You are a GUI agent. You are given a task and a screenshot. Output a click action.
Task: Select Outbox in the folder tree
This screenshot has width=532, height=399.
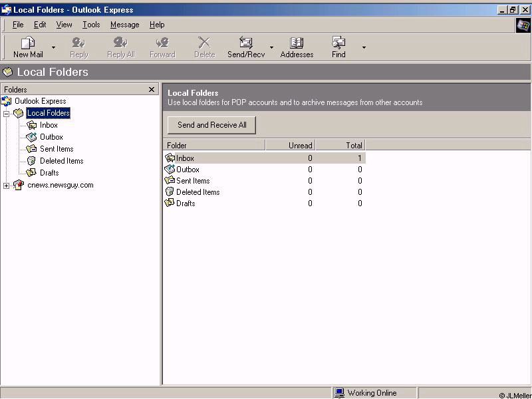coord(51,137)
